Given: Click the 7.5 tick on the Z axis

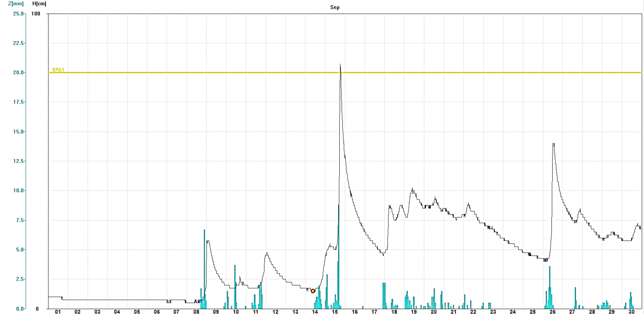Looking at the screenshot, I should coord(19,220).
